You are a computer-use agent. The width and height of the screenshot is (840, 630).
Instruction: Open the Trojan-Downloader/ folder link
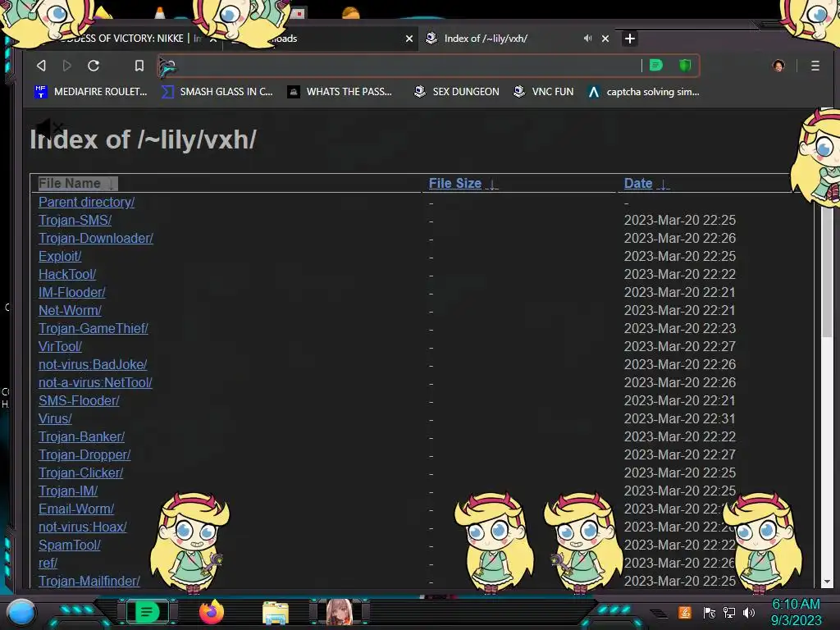[96, 238]
